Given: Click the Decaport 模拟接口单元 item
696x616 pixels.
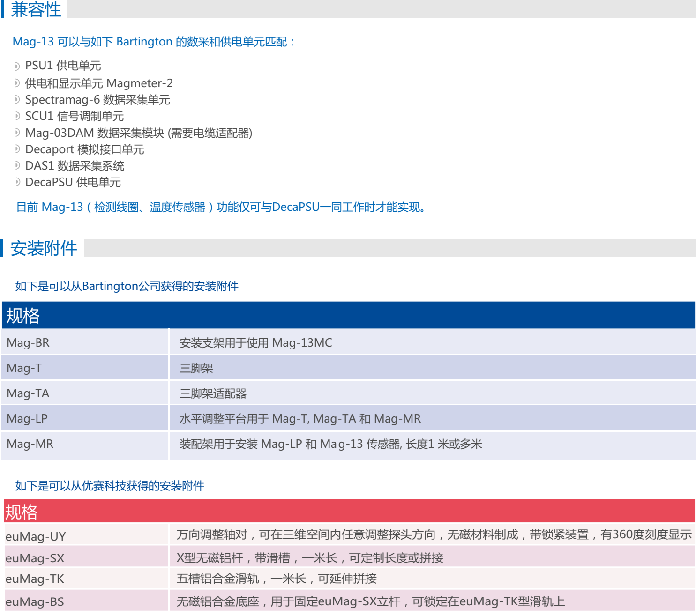Looking at the screenshot, I should [84, 149].
